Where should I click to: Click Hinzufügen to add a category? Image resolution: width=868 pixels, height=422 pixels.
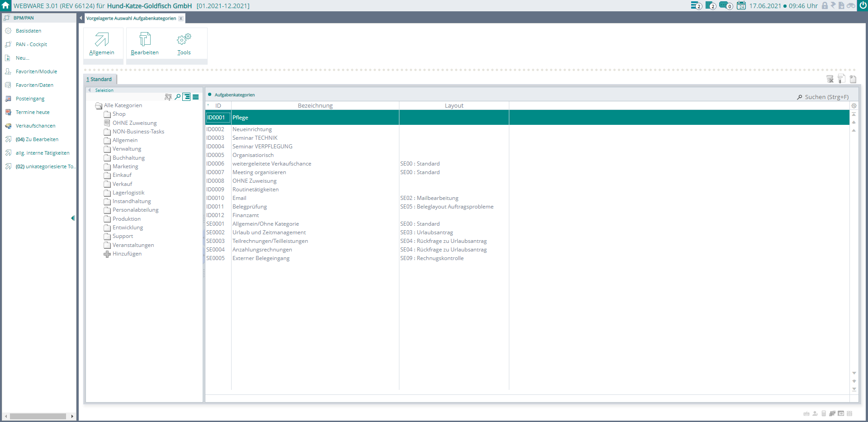[x=127, y=254]
